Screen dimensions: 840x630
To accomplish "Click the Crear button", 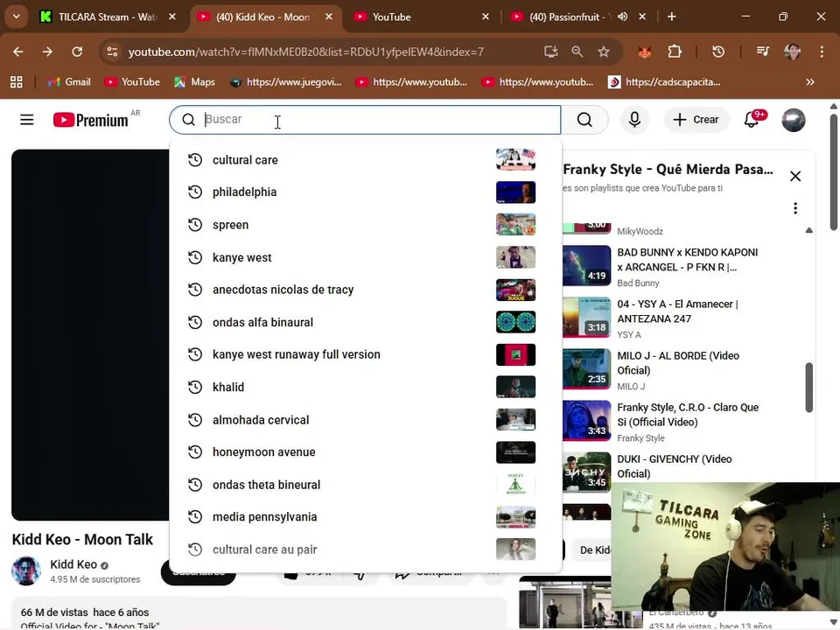I will coord(696,120).
